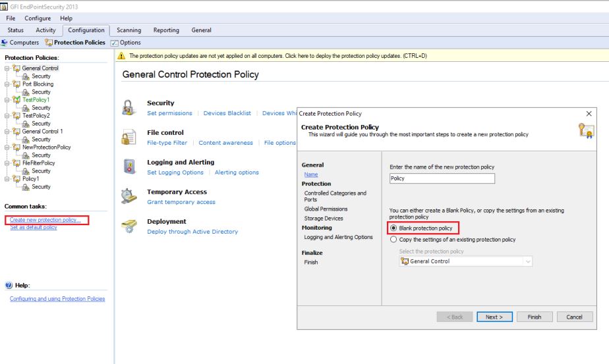Collapse the FileFilterPolicy tree node

point(7,163)
